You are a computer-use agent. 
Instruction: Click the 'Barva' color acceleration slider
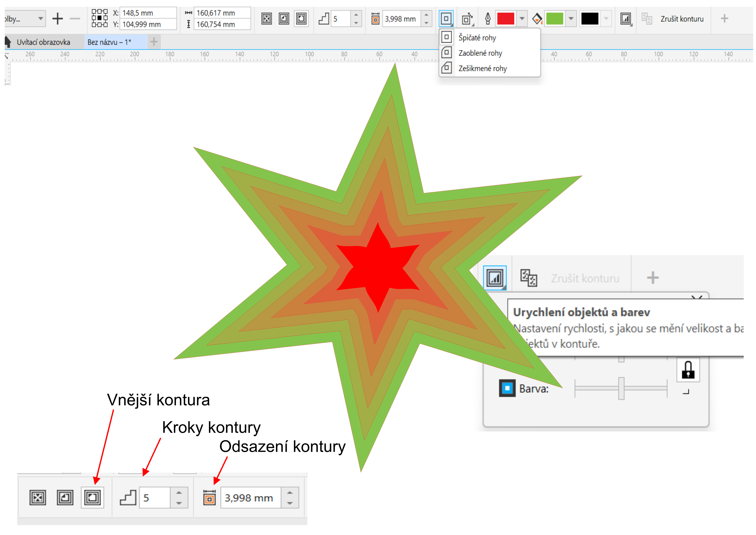621,389
